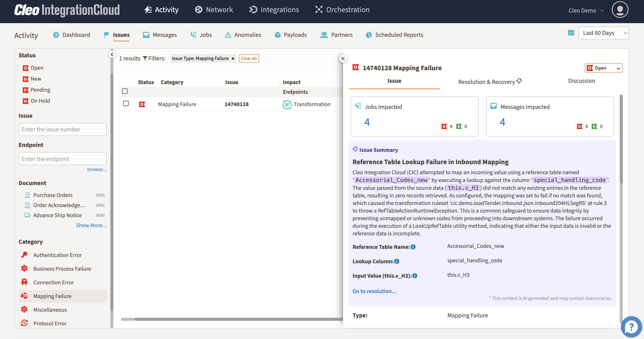Click the Jobs Impacted count 4
The width and height of the screenshot is (644, 339).
367,122
